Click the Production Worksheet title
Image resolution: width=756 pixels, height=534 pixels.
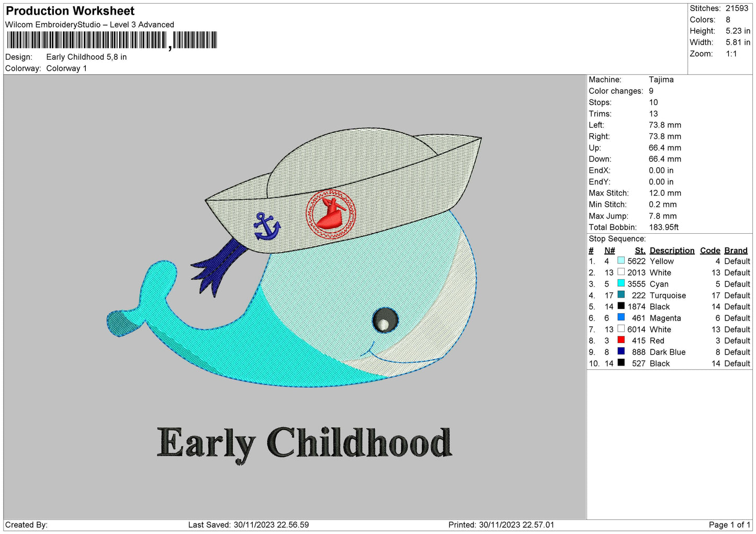[70, 11]
